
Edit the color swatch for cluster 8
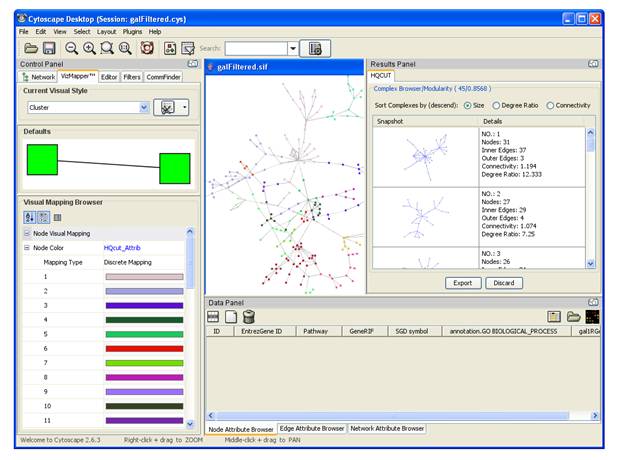pos(144,377)
